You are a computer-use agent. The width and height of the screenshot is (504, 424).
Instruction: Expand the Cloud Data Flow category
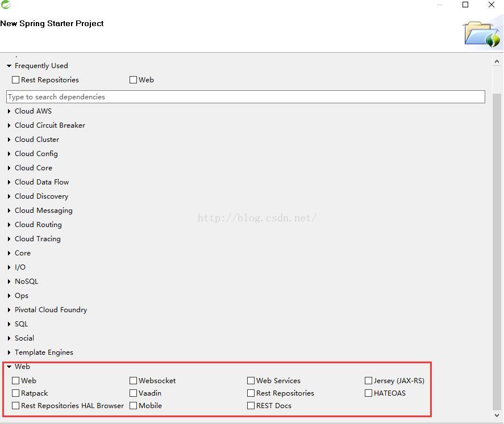click(x=9, y=182)
